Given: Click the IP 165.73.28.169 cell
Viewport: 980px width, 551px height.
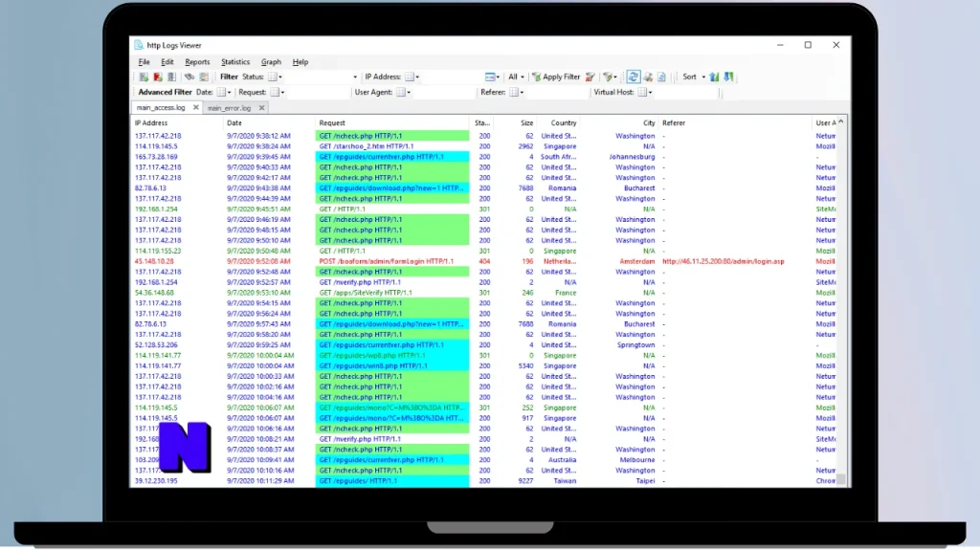Looking at the screenshot, I should click(x=156, y=157).
